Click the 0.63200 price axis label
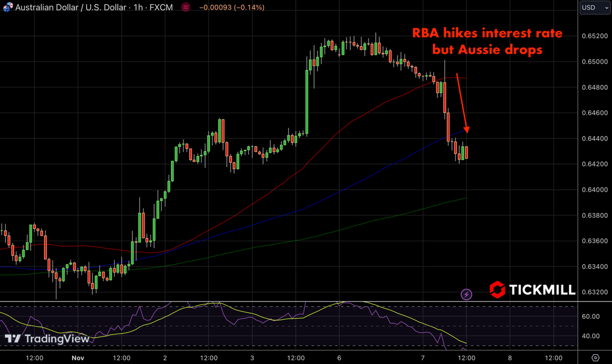Screen dimensions: 612x364 coord(595,292)
